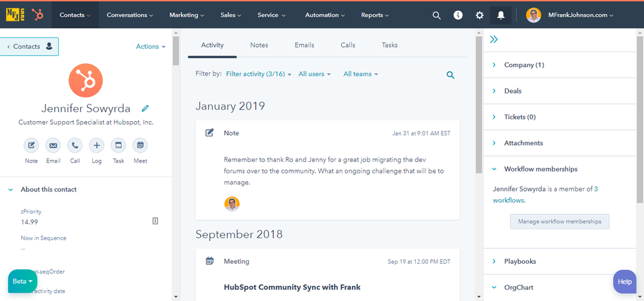Click the right sidebar scrollbar thumb
The width and height of the screenshot is (644, 301).
(x=640, y=119)
